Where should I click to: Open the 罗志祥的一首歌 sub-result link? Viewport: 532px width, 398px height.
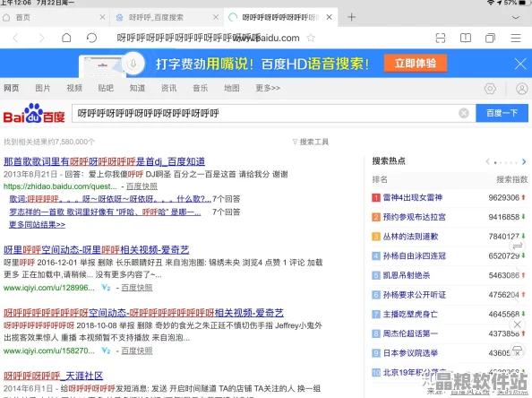[105, 212]
